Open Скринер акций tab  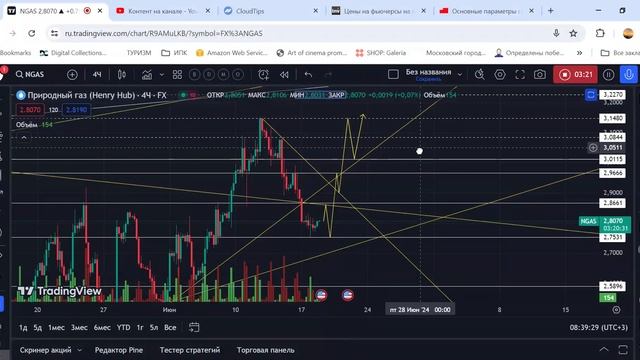(x=45, y=350)
